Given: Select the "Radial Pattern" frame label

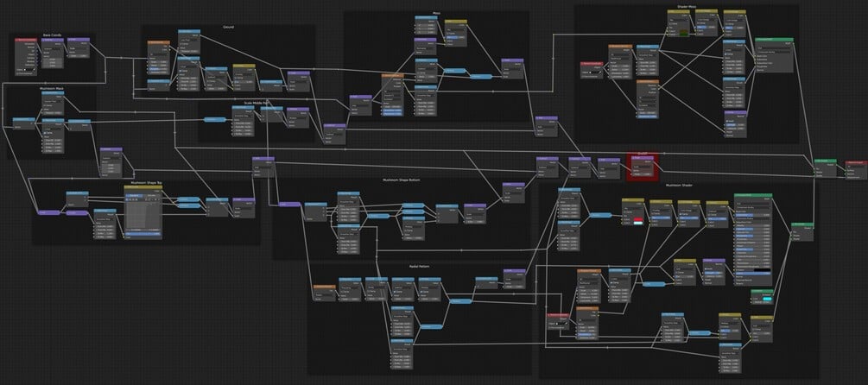Looking at the screenshot, I should (x=419, y=266).
